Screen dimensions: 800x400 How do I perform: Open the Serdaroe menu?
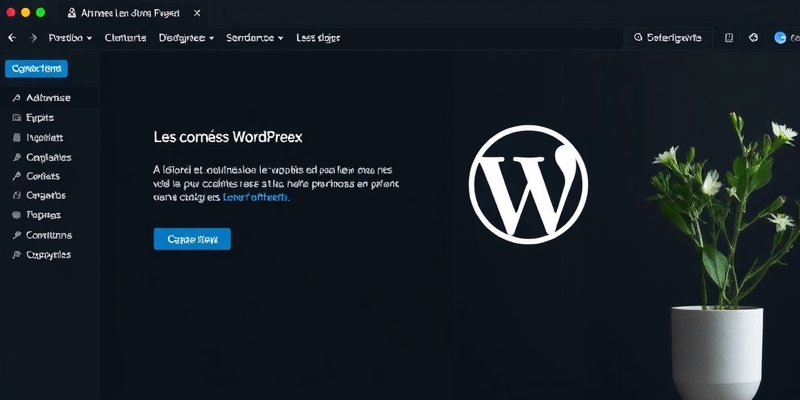click(x=255, y=38)
